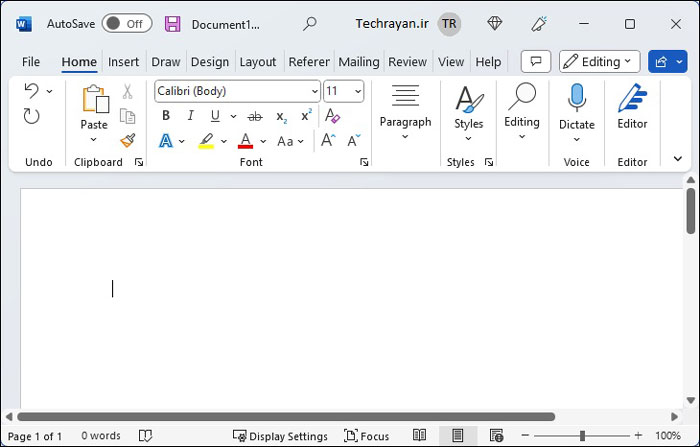700x447 pixels.
Task: Redo the last action
Action: 31,117
